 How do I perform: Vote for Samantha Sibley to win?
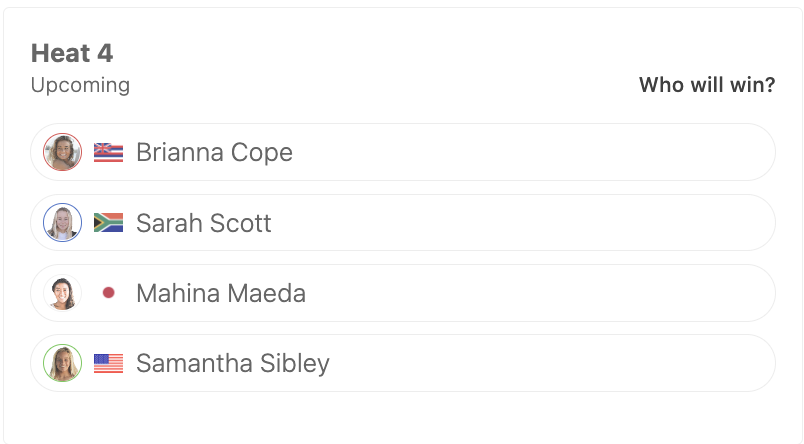pos(403,363)
